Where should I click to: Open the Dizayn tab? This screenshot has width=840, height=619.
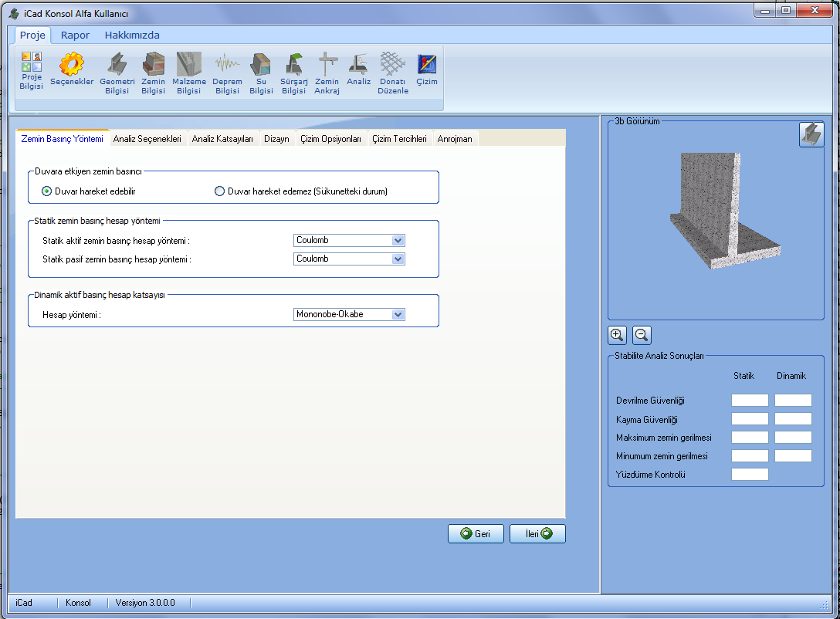(276, 139)
